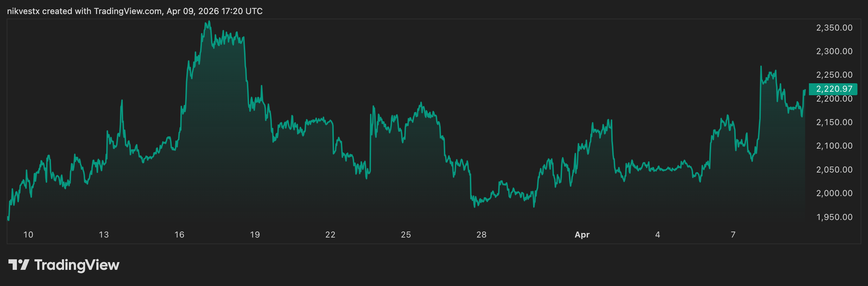Screen dimensions: 868x286
Task: Click the date label 13 on time axis
Action: tap(104, 235)
